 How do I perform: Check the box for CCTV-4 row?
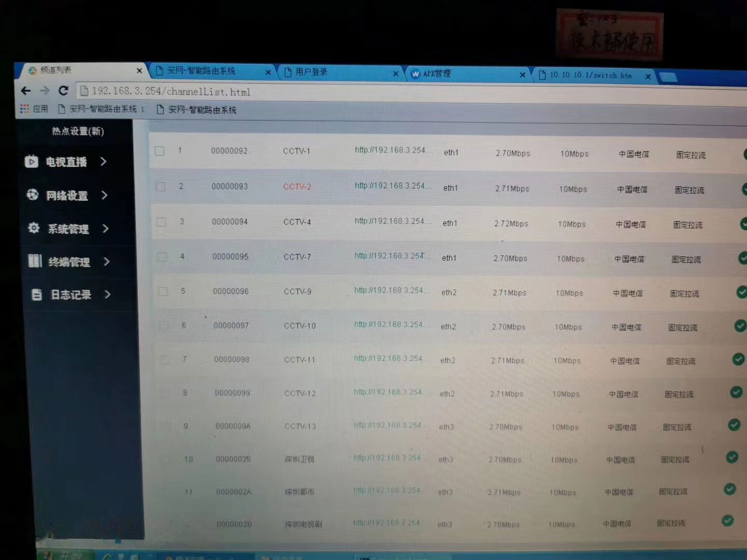pyautogui.click(x=161, y=221)
